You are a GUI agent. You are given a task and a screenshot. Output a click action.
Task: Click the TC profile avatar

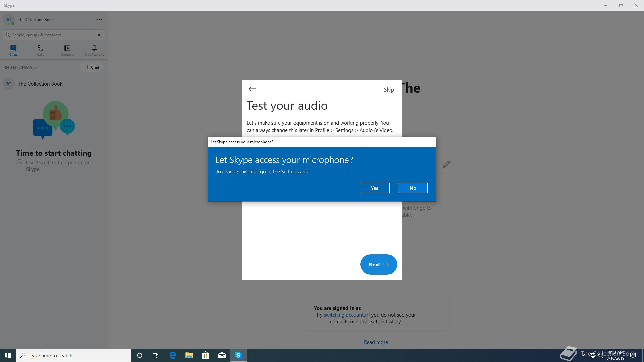point(9,19)
